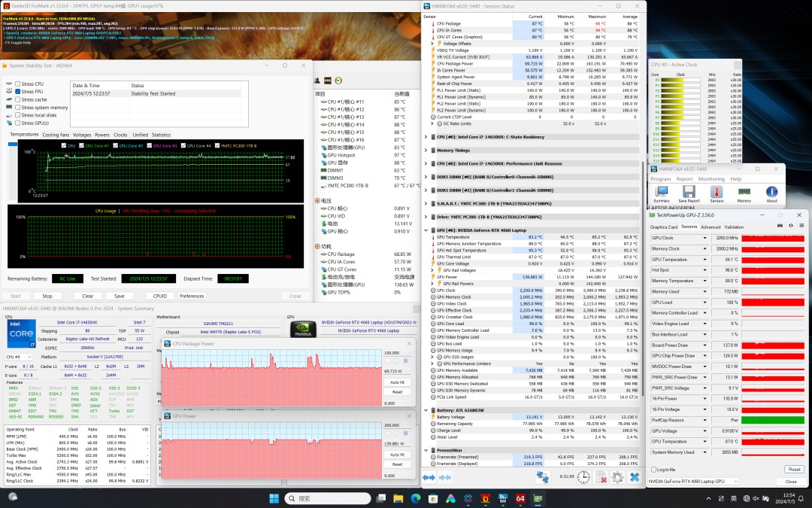
Task: Click the clock reset-timer icon in sensors
Action: [x=583, y=477]
